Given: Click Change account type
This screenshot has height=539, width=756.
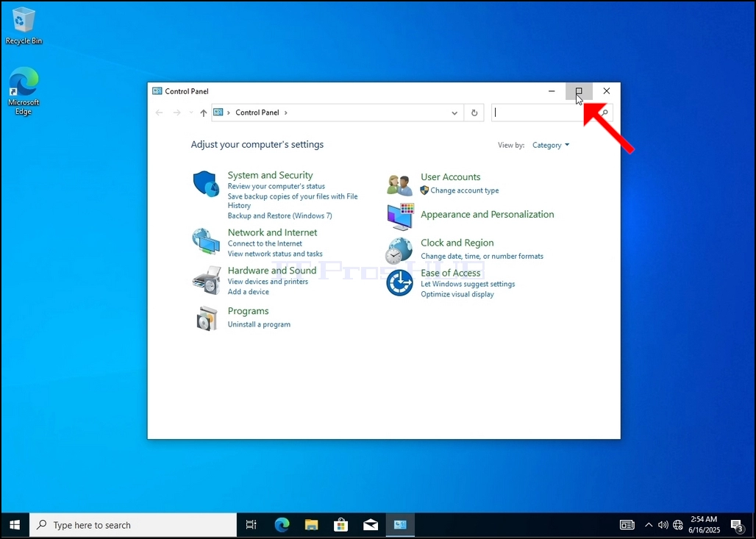Looking at the screenshot, I should click(x=464, y=190).
